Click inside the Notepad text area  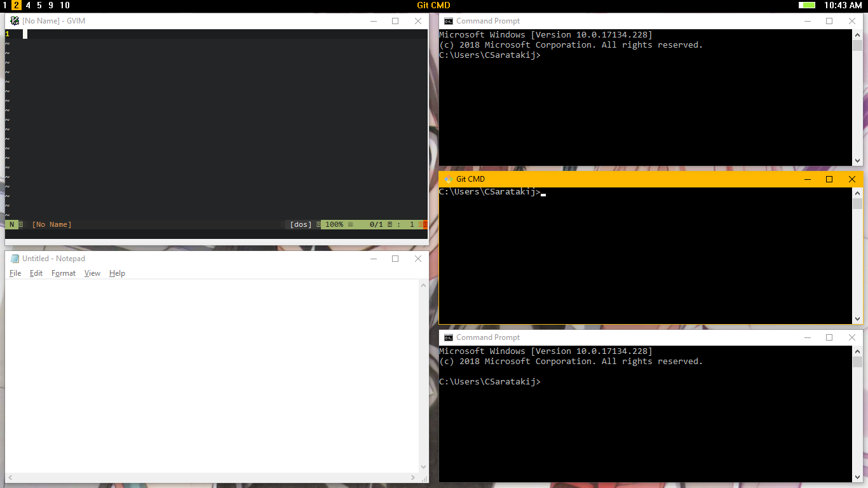click(x=212, y=376)
